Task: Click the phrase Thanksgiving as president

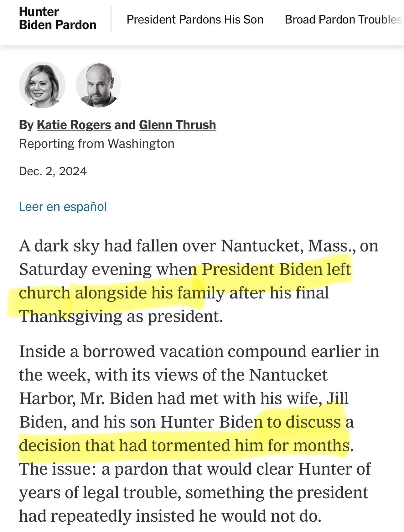Action: point(121,316)
